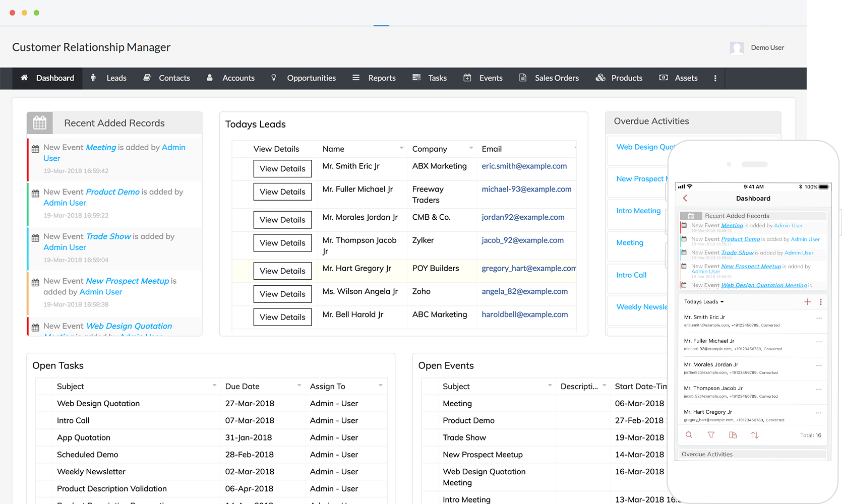This screenshot has height=504, width=842.
Task: Open the Products module icon
Action: (600, 78)
